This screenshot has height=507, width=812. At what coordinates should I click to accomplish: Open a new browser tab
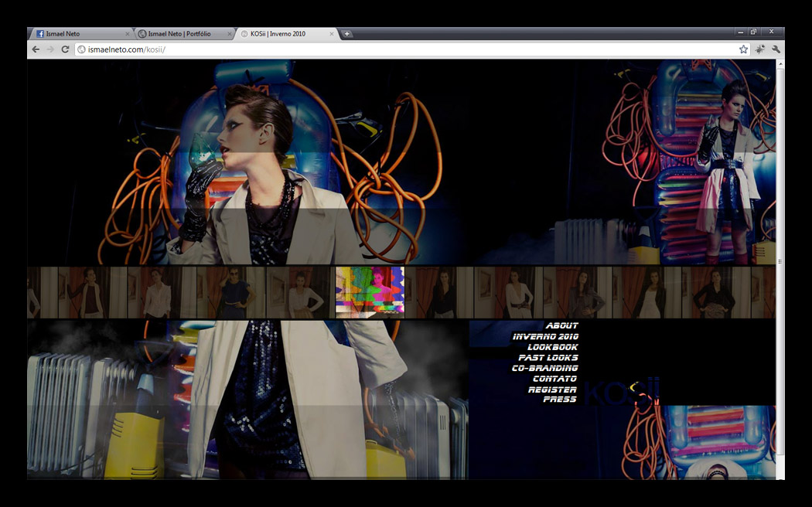[347, 34]
